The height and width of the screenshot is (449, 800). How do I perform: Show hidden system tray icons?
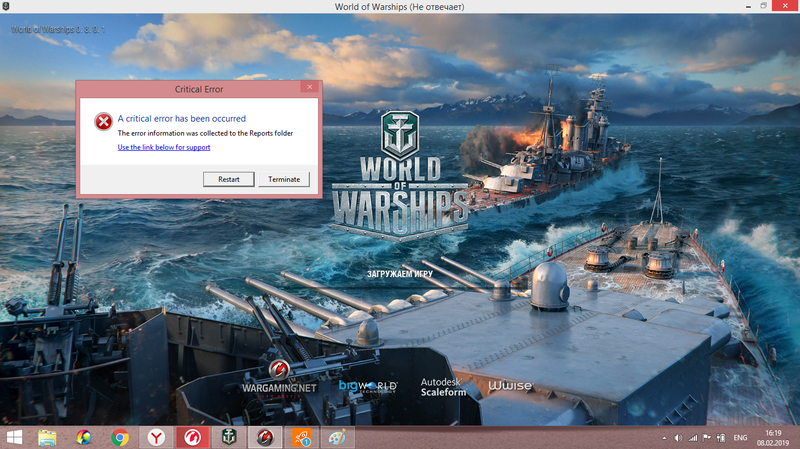(x=664, y=438)
